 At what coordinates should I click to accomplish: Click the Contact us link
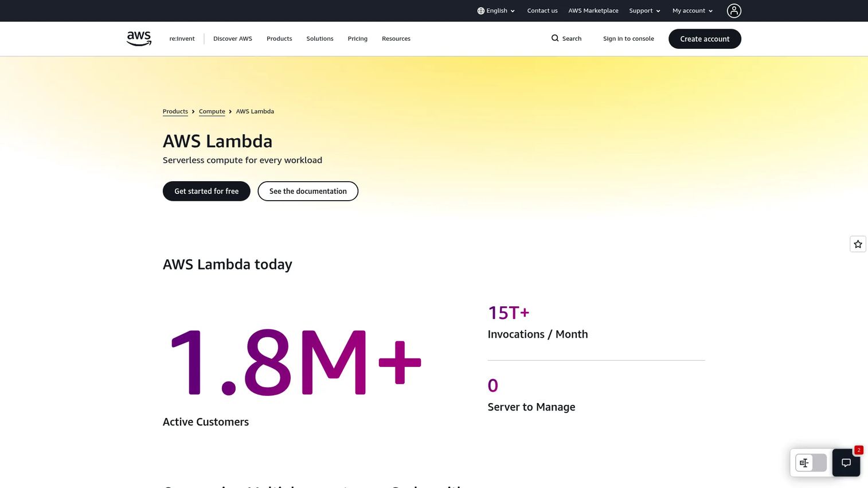click(x=542, y=11)
